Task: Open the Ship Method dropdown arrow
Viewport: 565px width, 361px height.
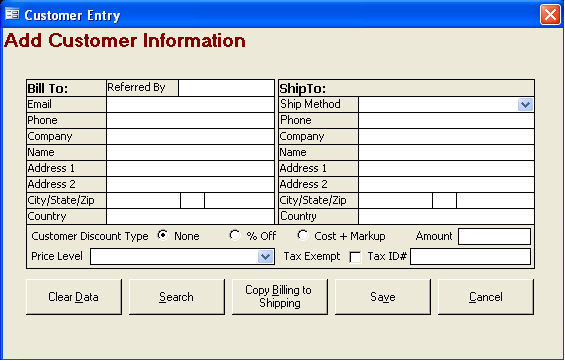Action: pos(525,105)
